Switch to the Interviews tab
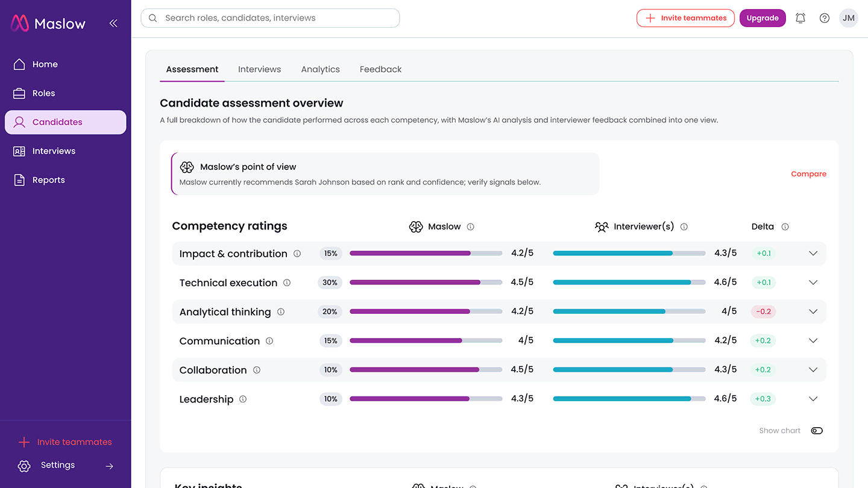 [x=259, y=70]
